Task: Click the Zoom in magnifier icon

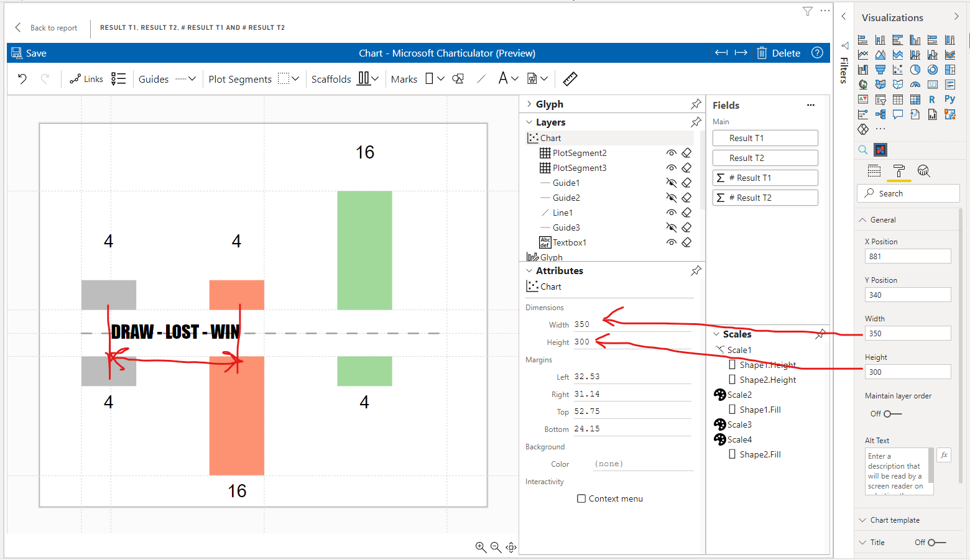Action: tap(481, 547)
